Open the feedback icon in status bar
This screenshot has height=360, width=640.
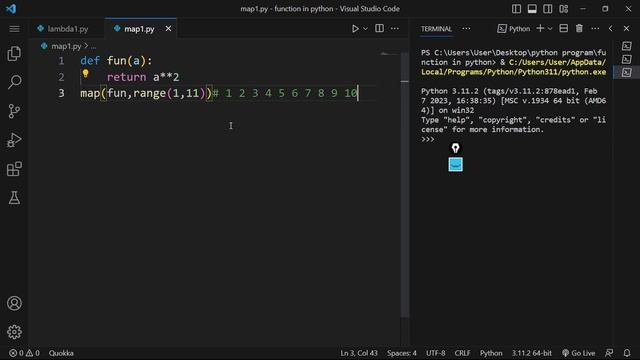pos(609,353)
